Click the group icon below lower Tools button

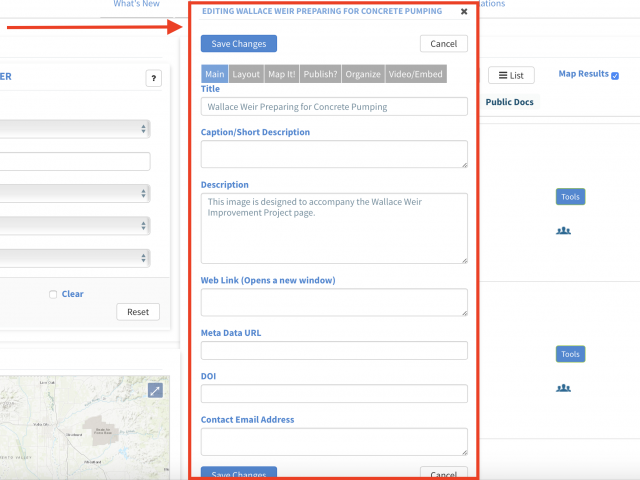pos(563,388)
